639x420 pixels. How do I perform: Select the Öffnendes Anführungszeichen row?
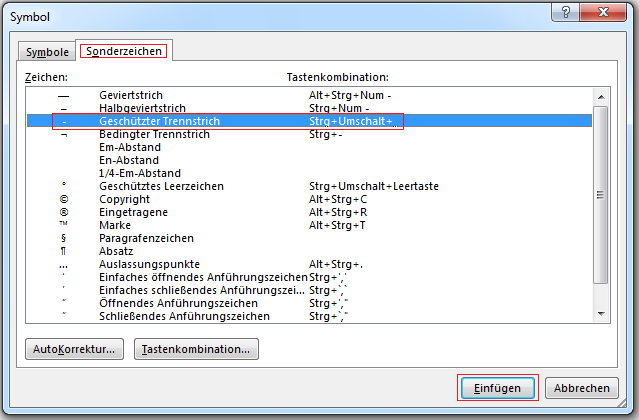click(309, 303)
